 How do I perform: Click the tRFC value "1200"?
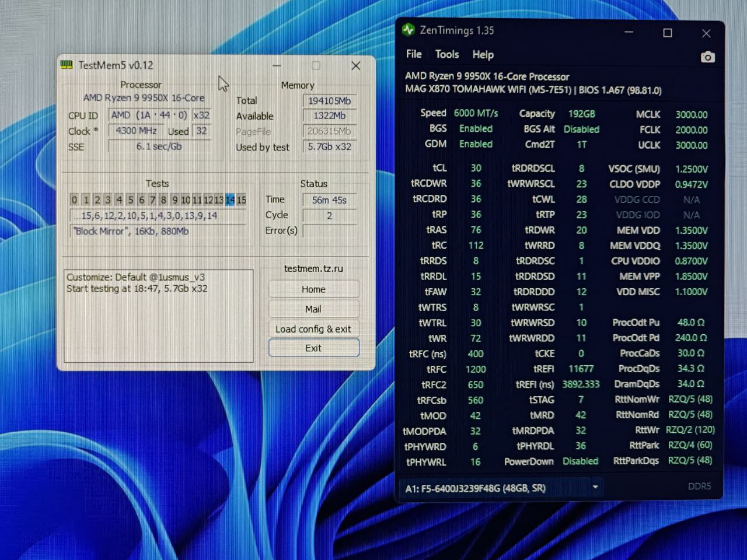tap(476, 369)
